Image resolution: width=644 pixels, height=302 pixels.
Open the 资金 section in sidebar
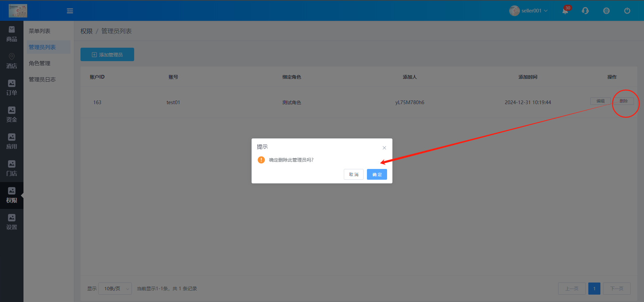12,115
